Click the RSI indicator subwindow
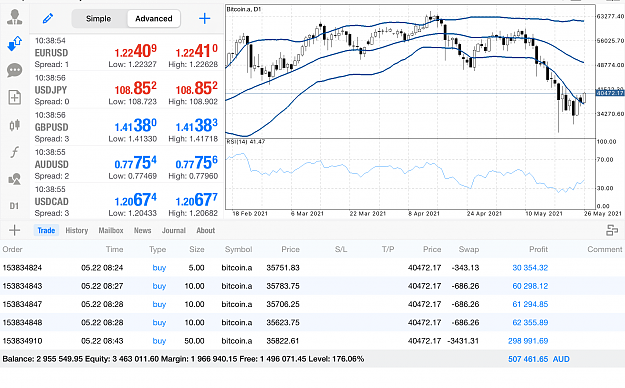625x388 pixels. pyautogui.click(x=411, y=174)
